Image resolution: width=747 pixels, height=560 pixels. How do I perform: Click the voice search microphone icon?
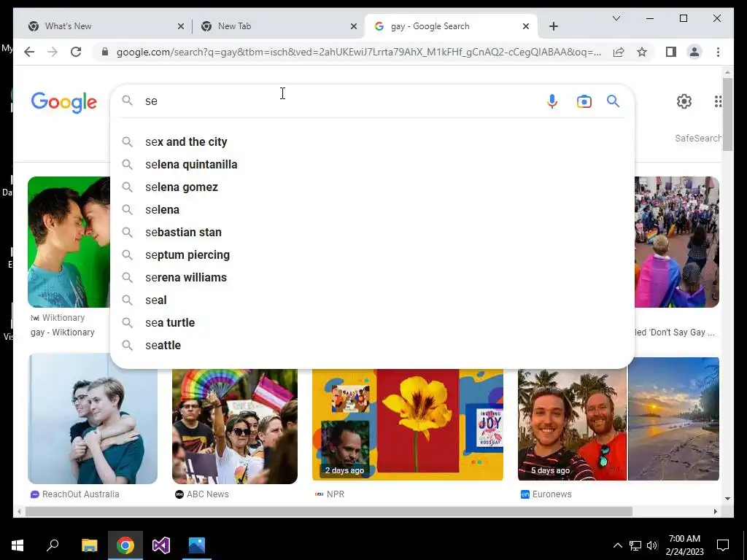tap(551, 101)
